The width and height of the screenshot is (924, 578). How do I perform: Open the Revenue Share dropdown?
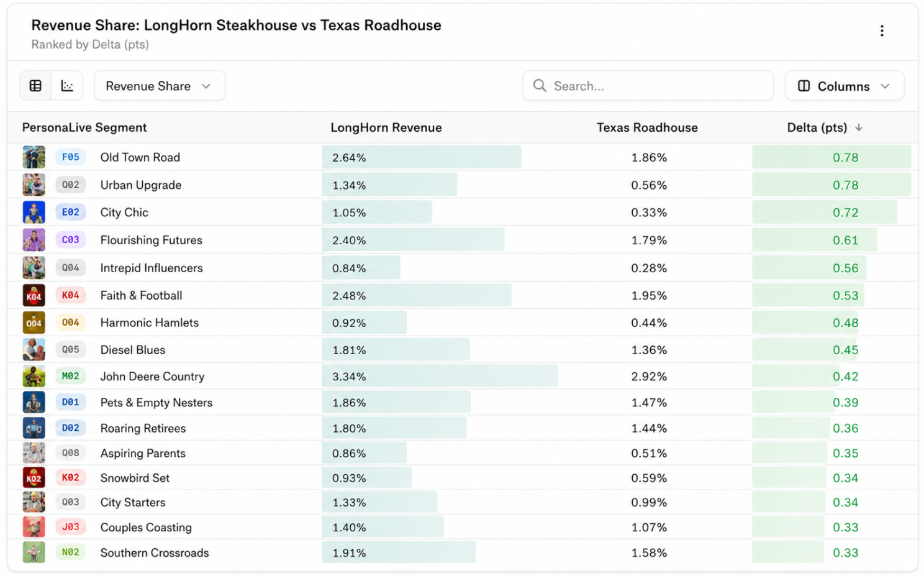[160, 86]
